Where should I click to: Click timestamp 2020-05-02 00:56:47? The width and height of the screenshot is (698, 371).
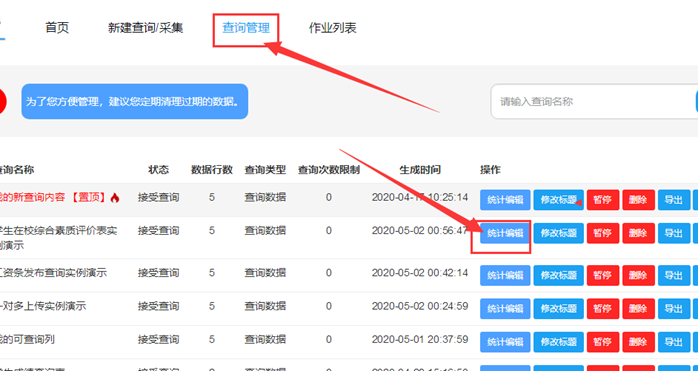click(x=420, y=230)
